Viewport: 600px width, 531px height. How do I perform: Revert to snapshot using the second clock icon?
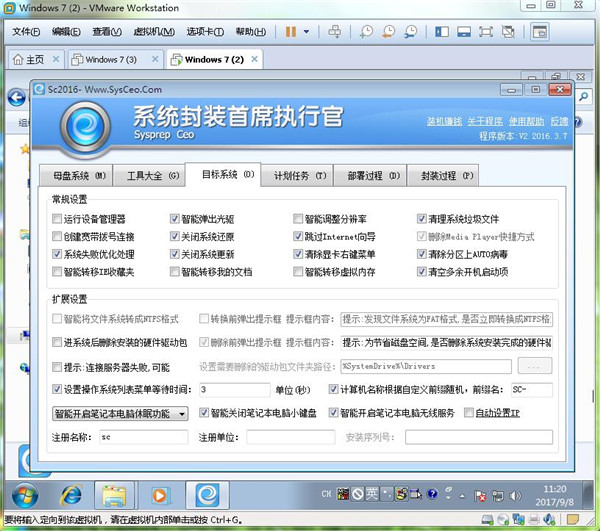coord(388,31)
